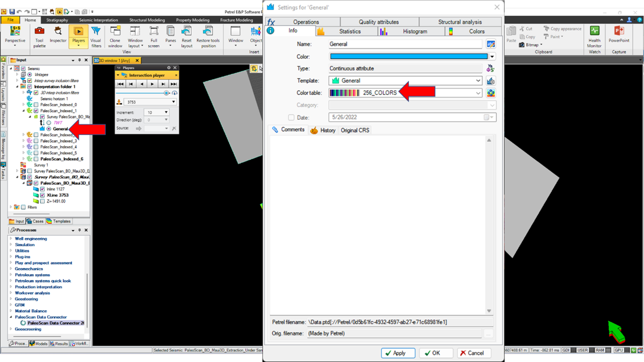Open Visual filters
Screen dimensions: 644x362
96,37
